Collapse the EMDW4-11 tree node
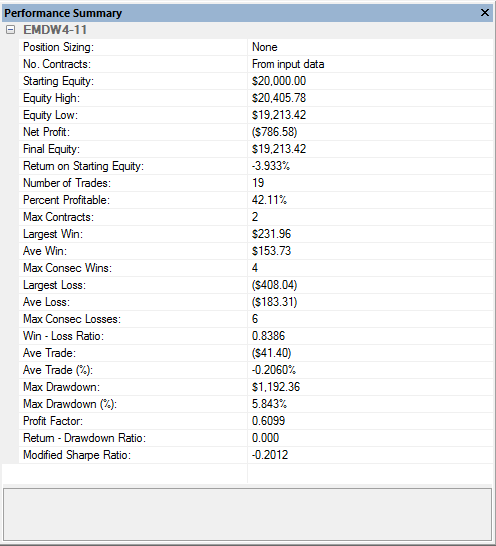The image size is (496, 546). 10,30
